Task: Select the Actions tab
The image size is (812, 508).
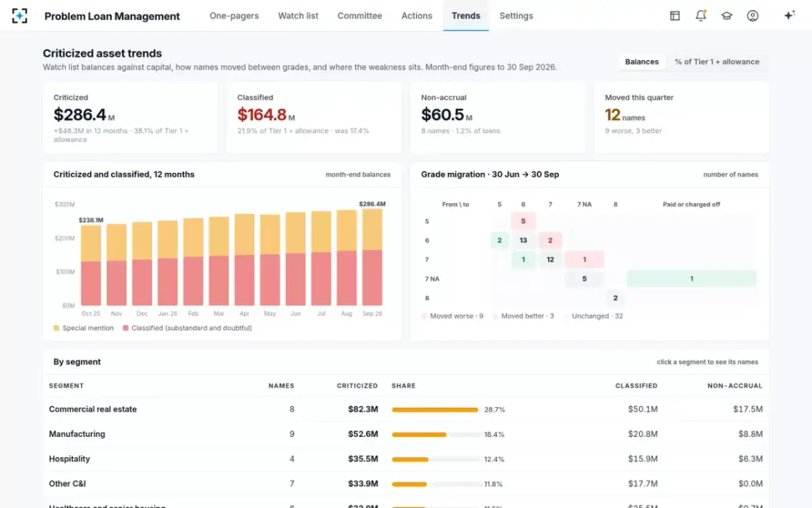Action: point(417,16)
